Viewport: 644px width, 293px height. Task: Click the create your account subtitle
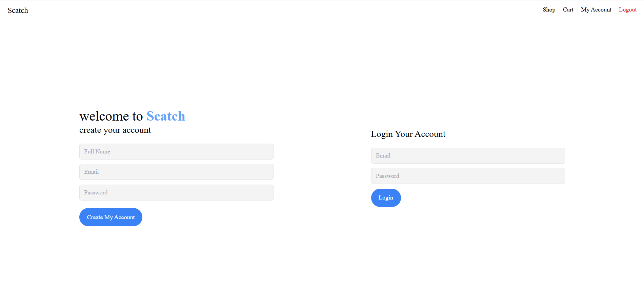(x=115, y=130)
